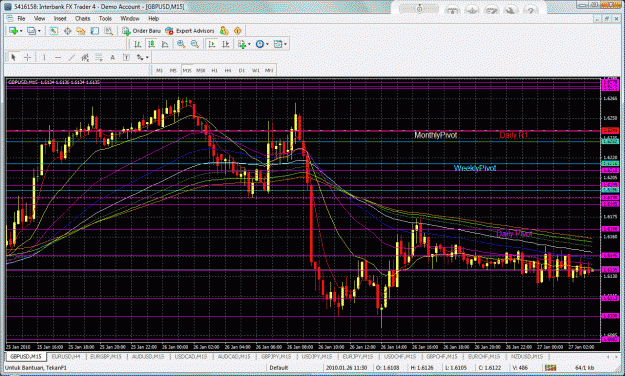
Task: Switch timeframe to MN
Action: (x=269, y=70)
